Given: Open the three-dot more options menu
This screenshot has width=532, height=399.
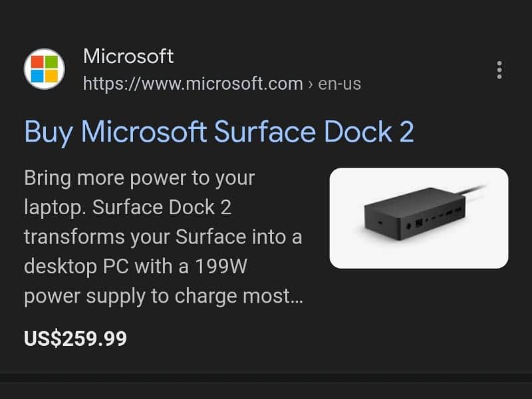Looking at the screenshot, I should (499, 70).
